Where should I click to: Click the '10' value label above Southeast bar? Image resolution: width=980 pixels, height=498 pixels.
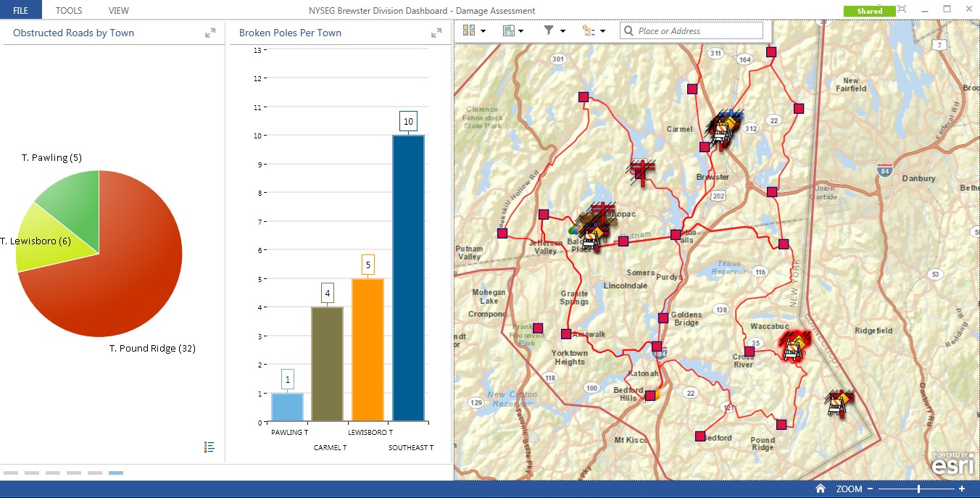coord(409,121)
